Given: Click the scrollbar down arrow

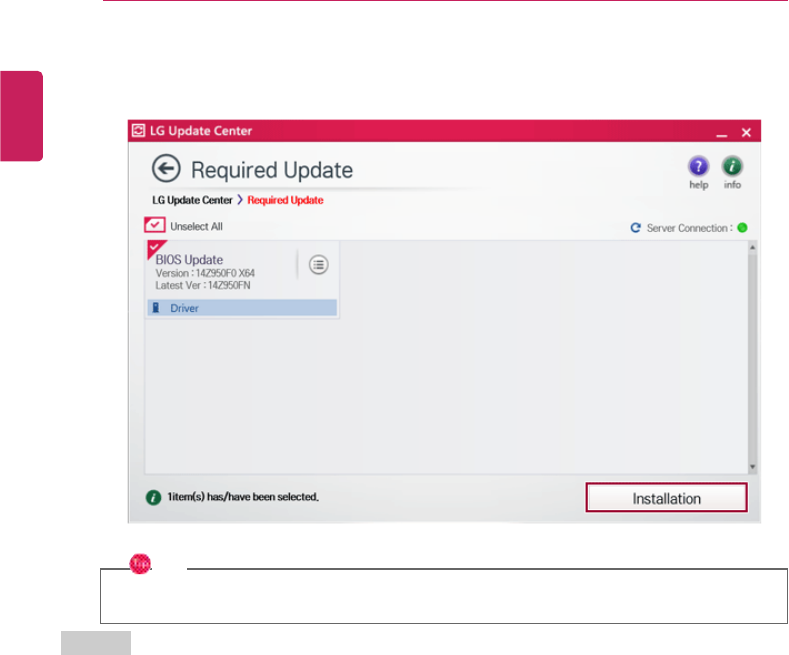Looking at the screenshot, I should click(x=752, y=467).
